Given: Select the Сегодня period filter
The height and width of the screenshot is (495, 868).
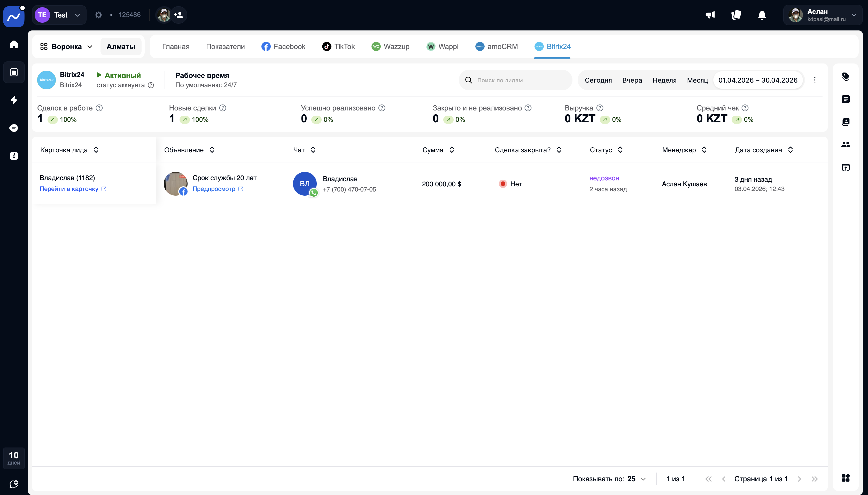Looking at the screenshot, I should coord(598,80).
